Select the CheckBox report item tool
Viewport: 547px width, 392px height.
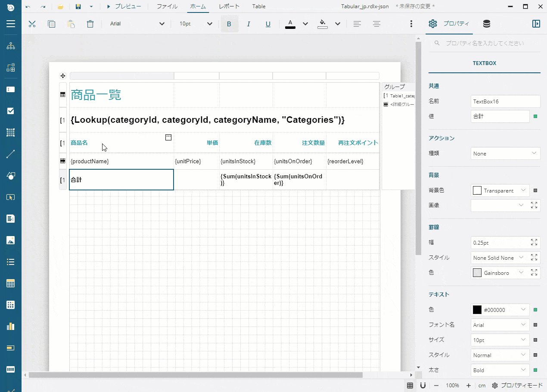(11, 111)
